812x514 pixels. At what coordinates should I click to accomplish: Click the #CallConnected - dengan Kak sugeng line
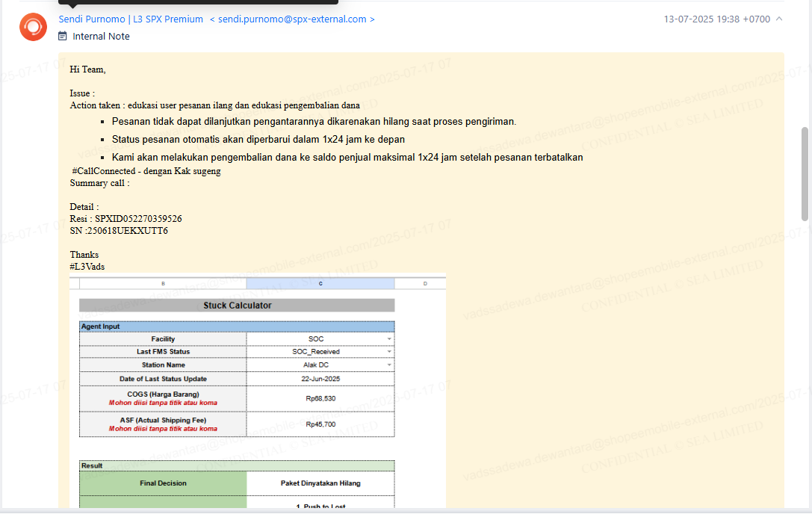(146, 171)
